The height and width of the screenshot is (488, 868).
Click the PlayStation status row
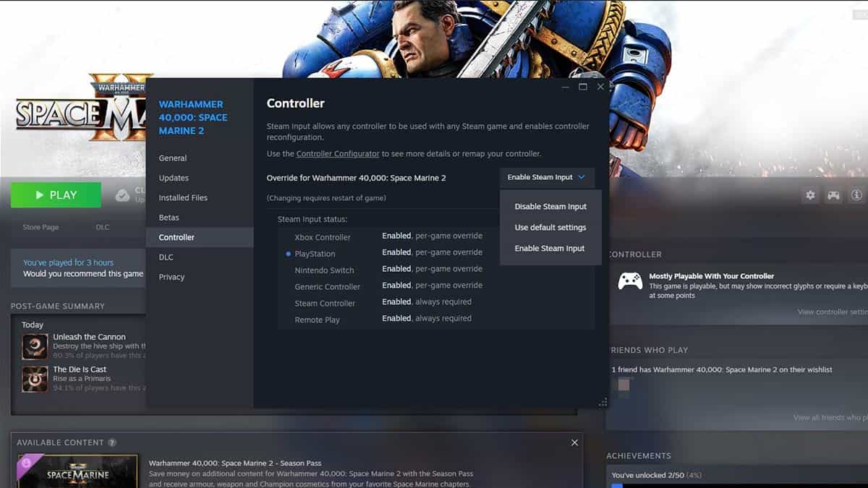click(x=436, y=253)
